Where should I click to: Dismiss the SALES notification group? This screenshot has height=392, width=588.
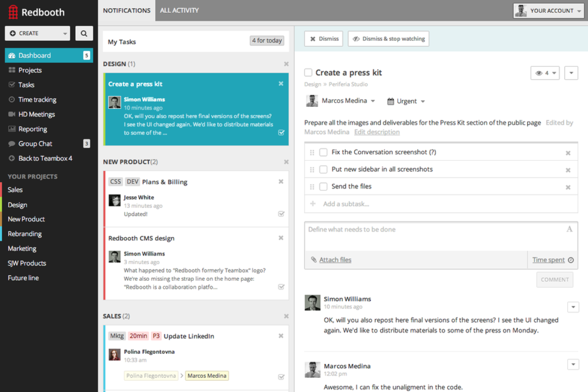pyautogui.click(x=286, y=316)
